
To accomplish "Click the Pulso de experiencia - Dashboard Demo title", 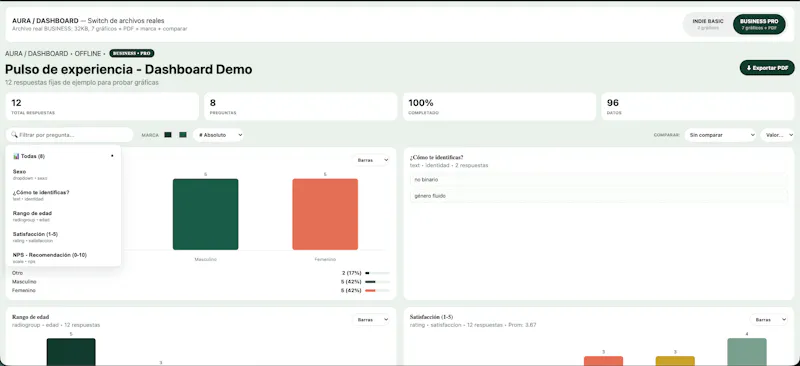I will (x=129, y=69).
